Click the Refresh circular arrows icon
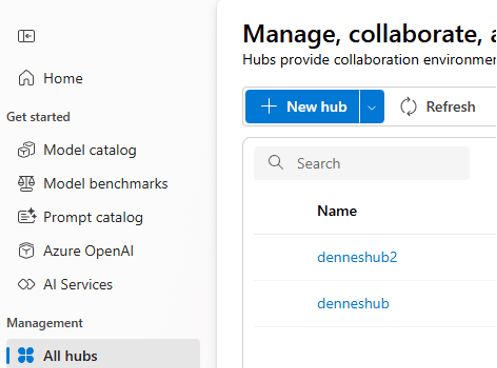 tap(408, 107)
